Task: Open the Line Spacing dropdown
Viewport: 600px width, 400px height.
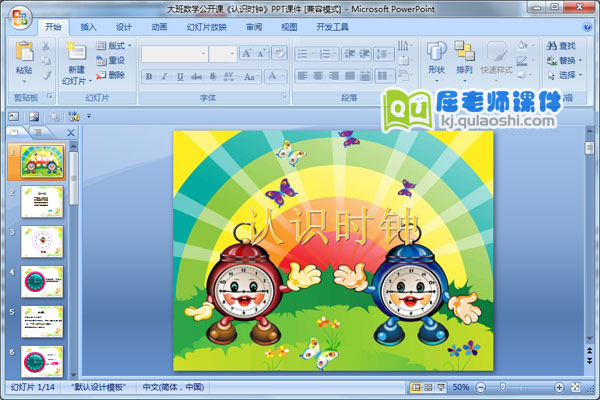Action: pyautogui.click(x=384, y=54)
